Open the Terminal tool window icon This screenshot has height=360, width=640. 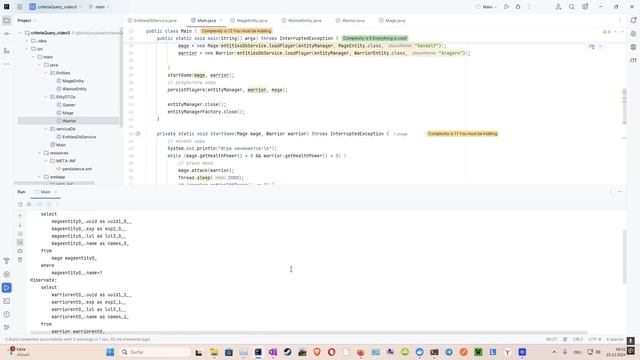click(x=7, y=301)
